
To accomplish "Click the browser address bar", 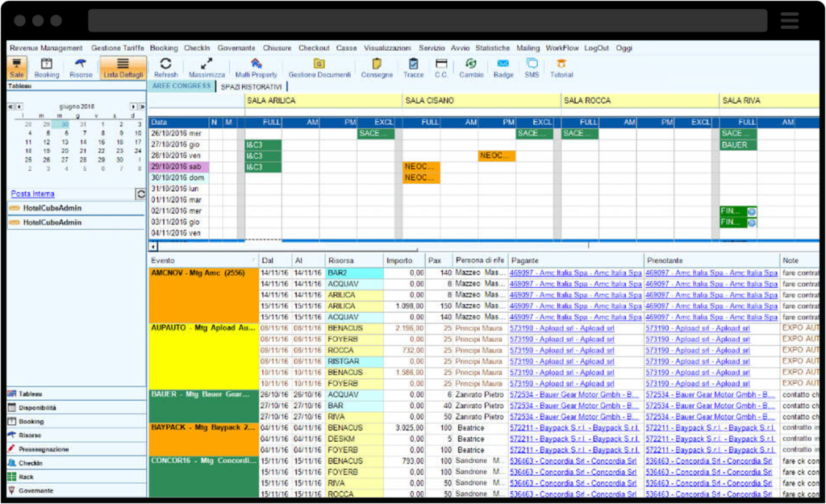I will pyautogui.click(x=428, y=20).
